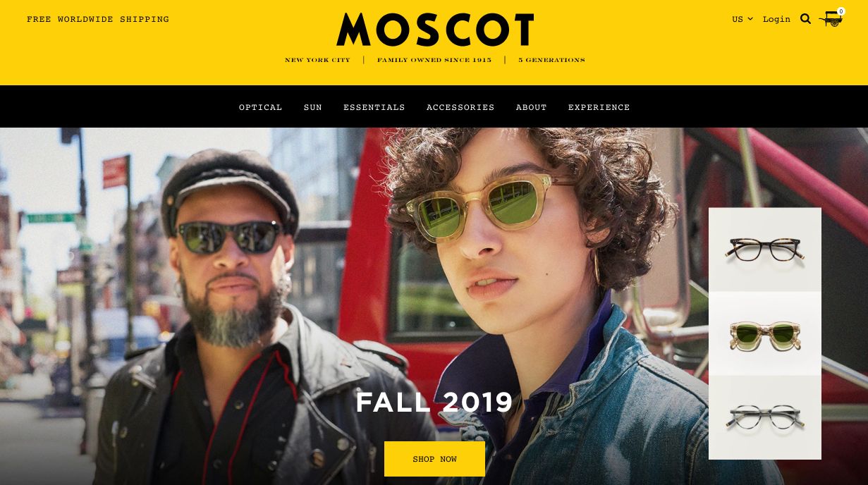Click the Free Worldwide Shipping text
This screenshot has height=485, width=868.
click(98, 19)
